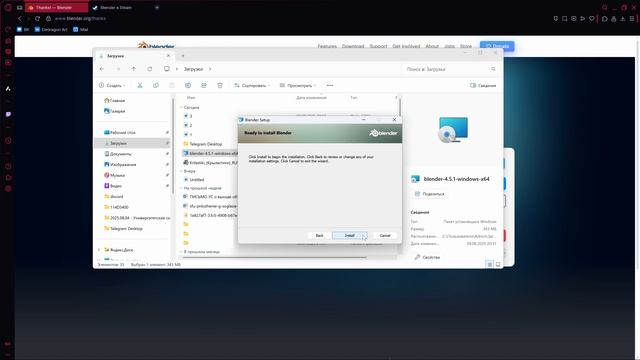Collapse the Вчера group in file list
This screenshot has width=640, height=360.
pyautogui.click(x=181, y=171)
